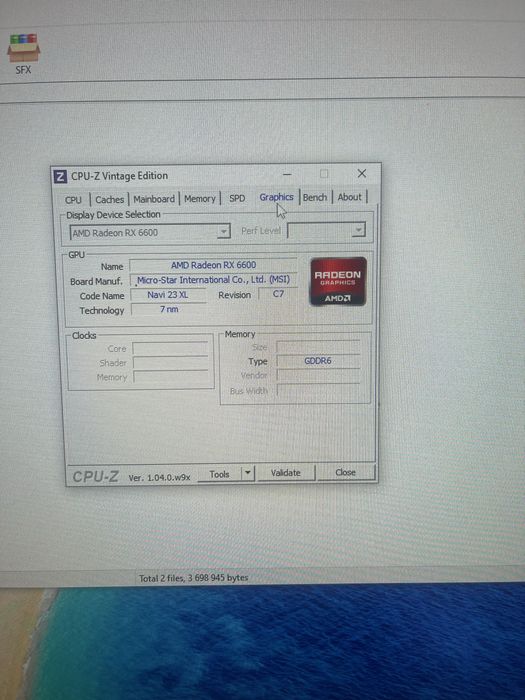Minimize the CPU-Z window
The height and width of the screenshot is (700, 525).
pos(287,175)
